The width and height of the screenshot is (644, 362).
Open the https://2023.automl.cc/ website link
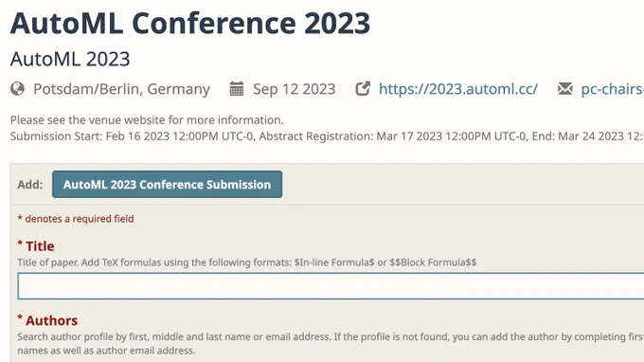tap(458, 89)
